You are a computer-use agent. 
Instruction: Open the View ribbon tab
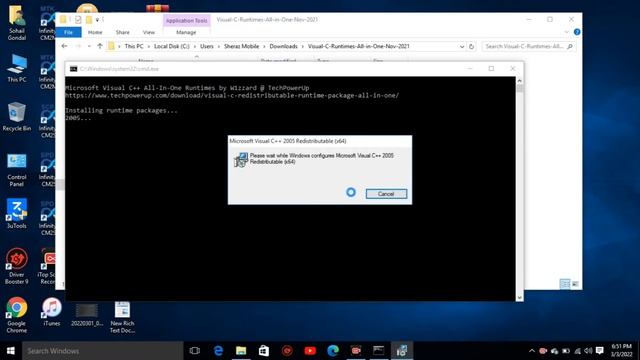point(149,32)
